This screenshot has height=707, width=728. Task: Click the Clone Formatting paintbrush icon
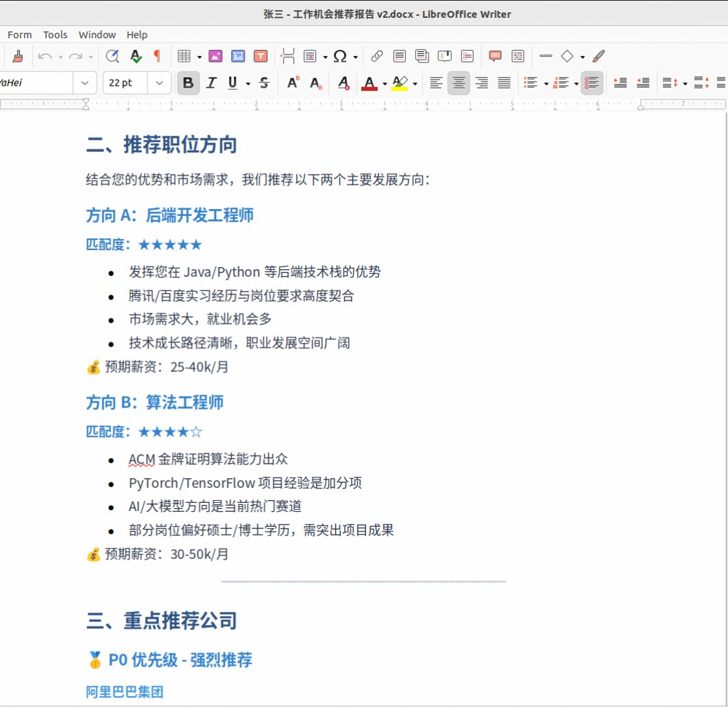(x=18, y=56)
